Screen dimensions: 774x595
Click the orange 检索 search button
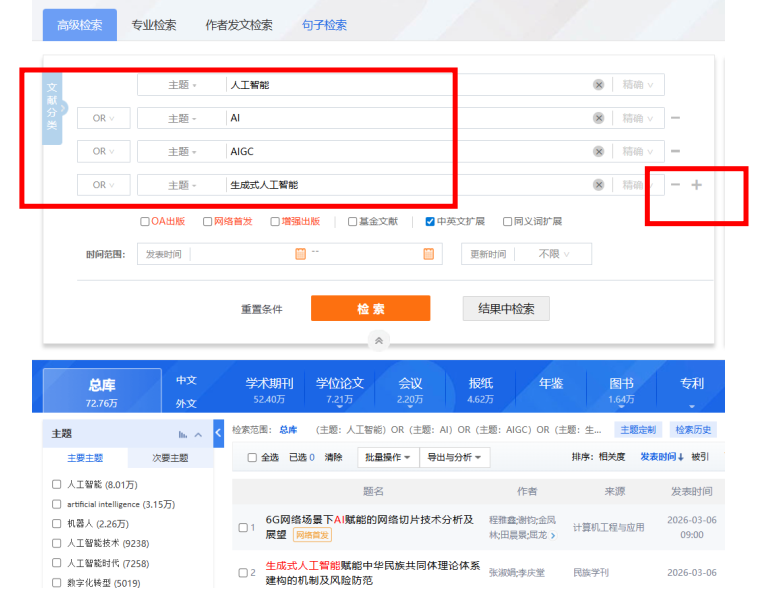pos(370,309)
